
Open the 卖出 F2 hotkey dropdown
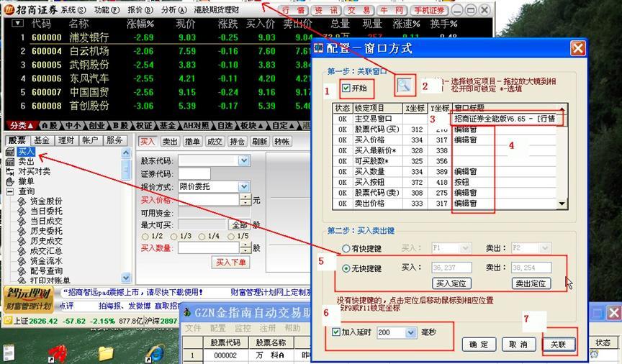tap(546, 248)
